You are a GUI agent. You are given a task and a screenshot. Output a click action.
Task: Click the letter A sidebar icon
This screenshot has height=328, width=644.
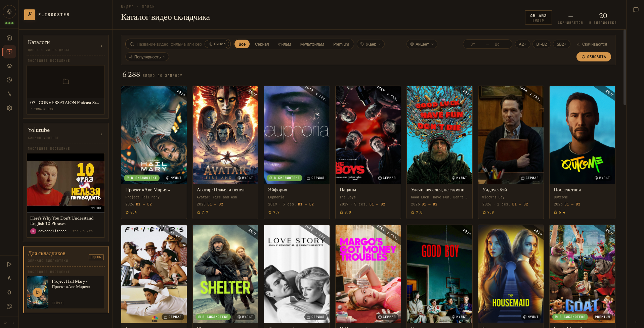tap(9, 278)
